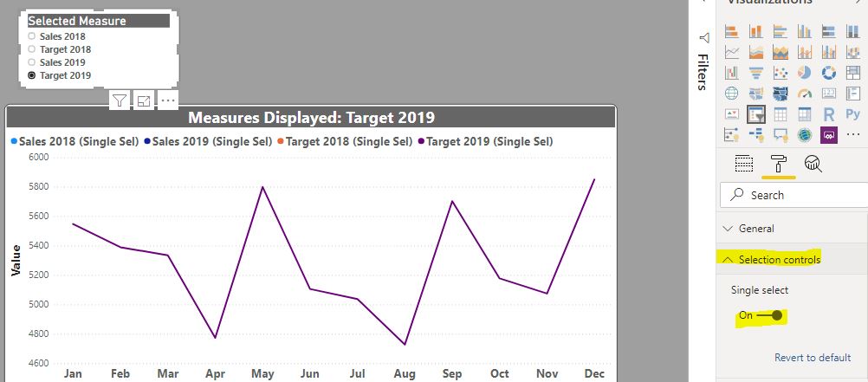Image resolution: width=868 pixels, height=382 pixels.
Task: Select the 100% stacked bar chart visualization
Action: point(829,31)
